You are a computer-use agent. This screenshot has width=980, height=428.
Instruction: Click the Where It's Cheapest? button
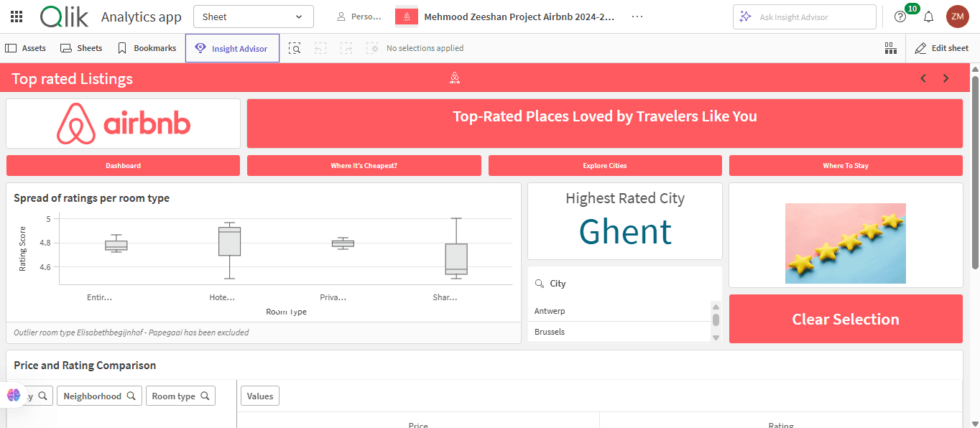(x=364, y=165)
